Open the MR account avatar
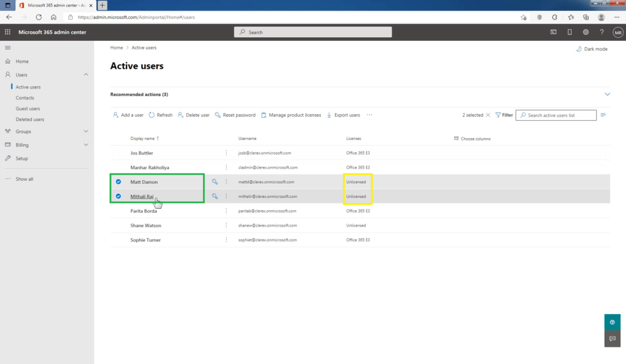The image size is (626, 364). tap(618, 32)
